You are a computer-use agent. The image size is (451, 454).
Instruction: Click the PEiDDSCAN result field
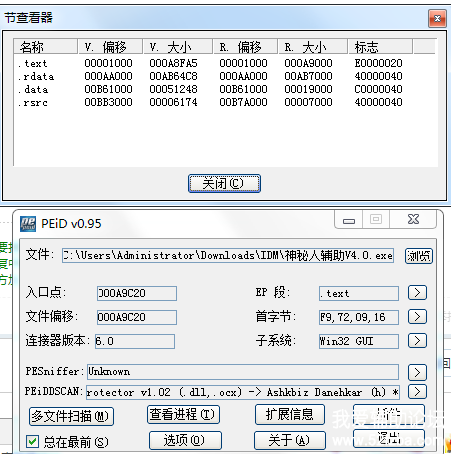(243, 392)
